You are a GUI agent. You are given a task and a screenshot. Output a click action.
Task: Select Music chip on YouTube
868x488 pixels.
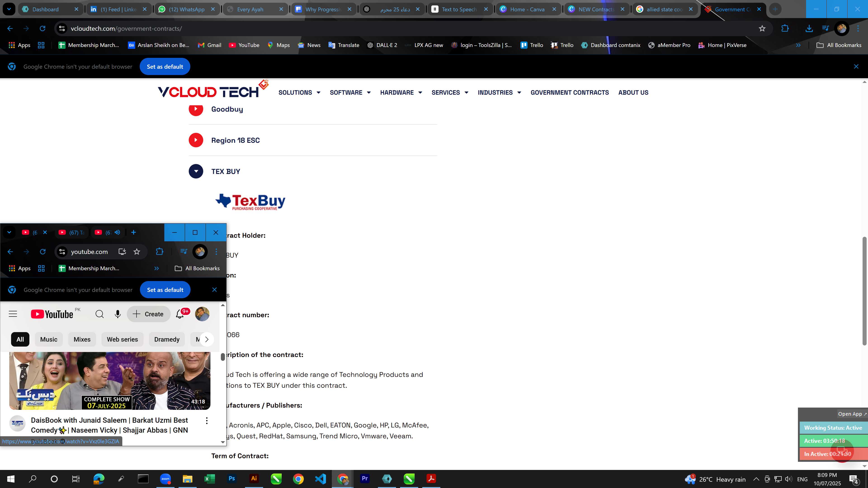pos(49,340)
